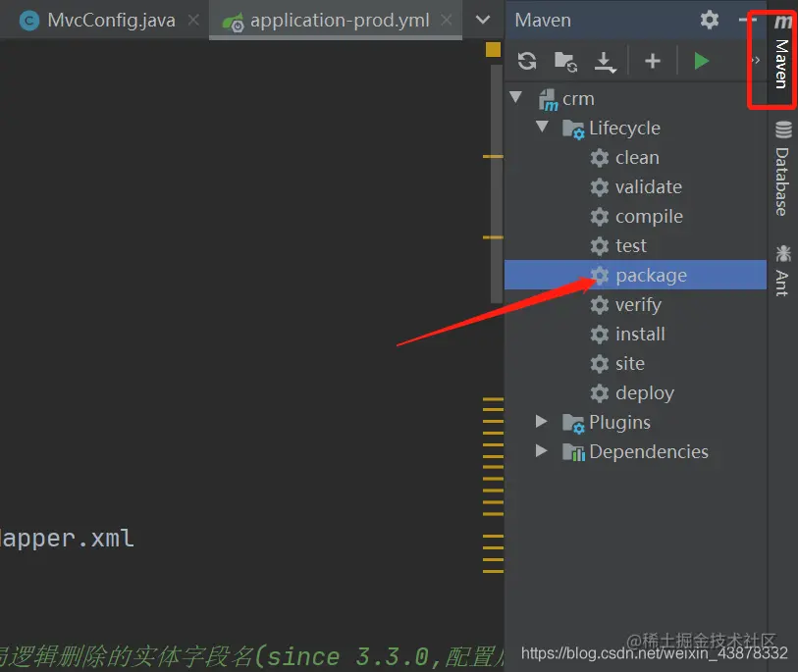Close the MvcConfig.java tab
This screenshot has height=672, width=798.
point(193,21)
